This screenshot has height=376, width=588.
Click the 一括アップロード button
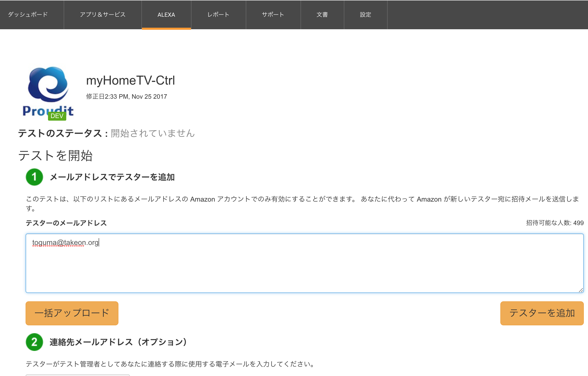(x=72, y=313)
